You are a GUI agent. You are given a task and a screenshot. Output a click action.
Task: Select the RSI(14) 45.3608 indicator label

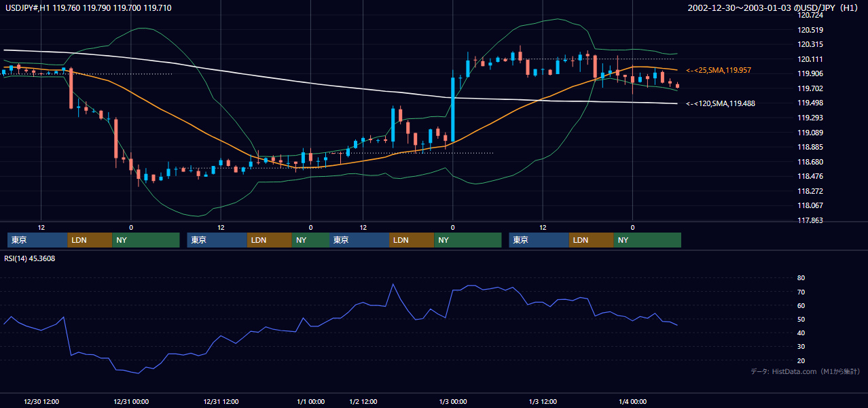click(x=30, y=258)
